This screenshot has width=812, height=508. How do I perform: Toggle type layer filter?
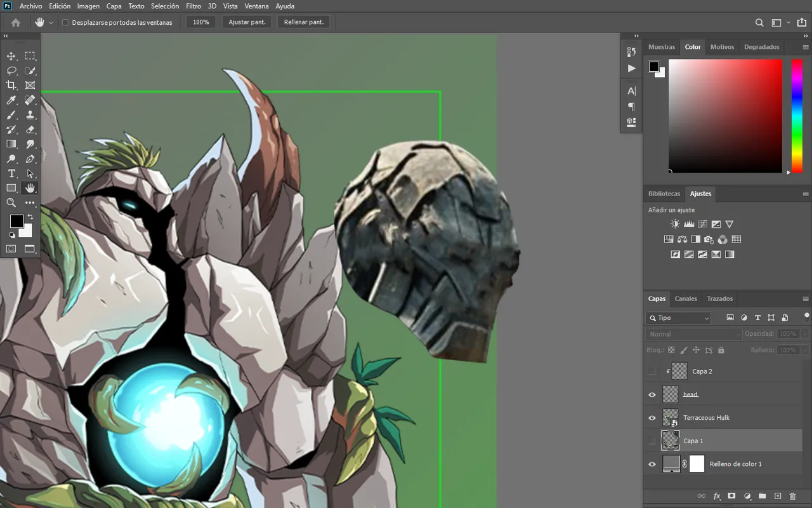click(x=757, y=317)
